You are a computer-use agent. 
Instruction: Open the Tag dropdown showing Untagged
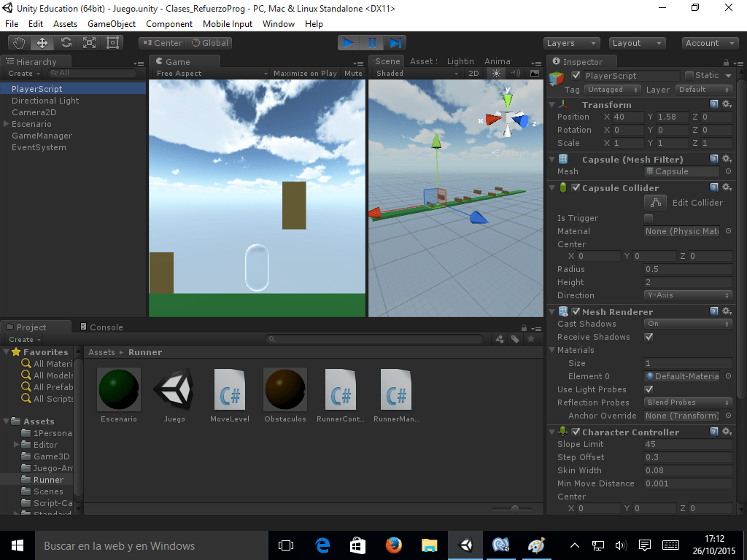tap(613, 90)
